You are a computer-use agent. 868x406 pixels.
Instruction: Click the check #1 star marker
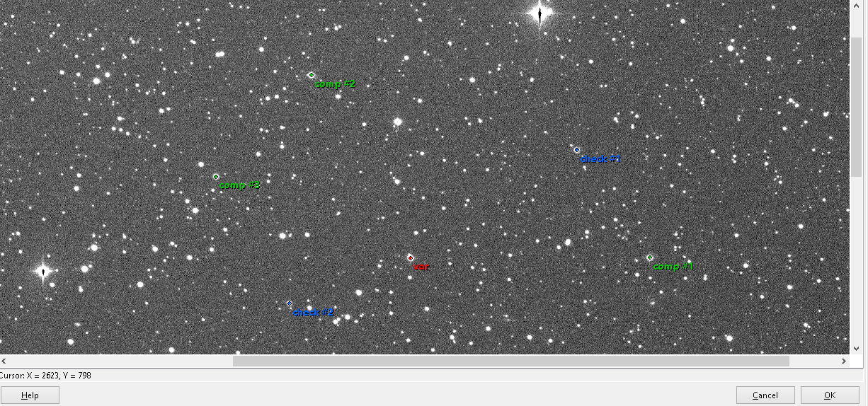tap(577, 150)
